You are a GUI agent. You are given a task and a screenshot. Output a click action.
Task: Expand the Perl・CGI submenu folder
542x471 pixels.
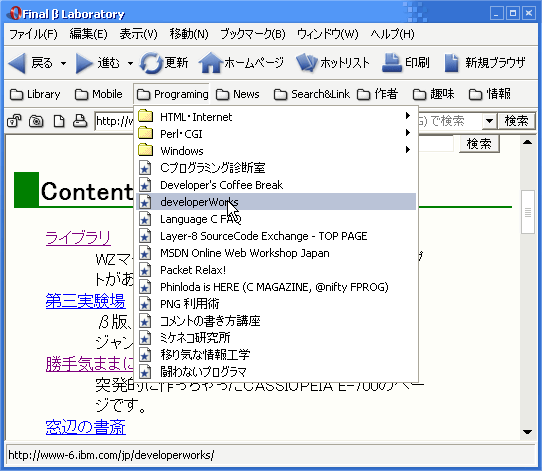(276, 134)
